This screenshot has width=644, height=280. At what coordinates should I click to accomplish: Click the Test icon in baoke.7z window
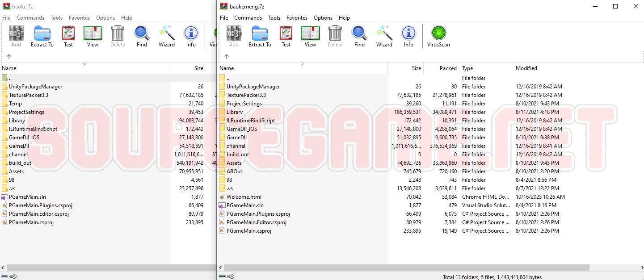click(68, 36)
